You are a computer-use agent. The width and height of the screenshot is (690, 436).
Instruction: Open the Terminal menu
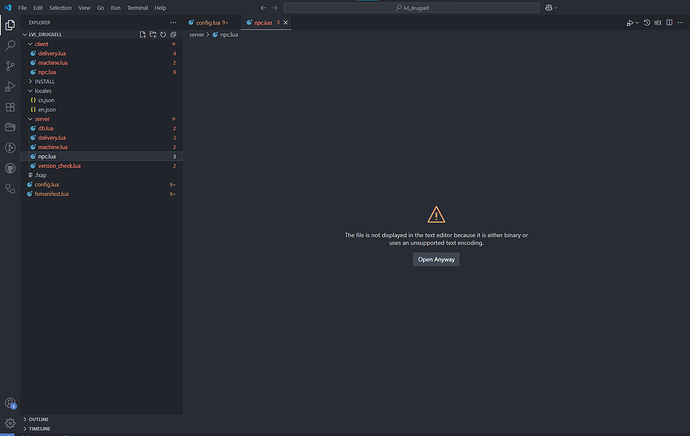(136, 7)
